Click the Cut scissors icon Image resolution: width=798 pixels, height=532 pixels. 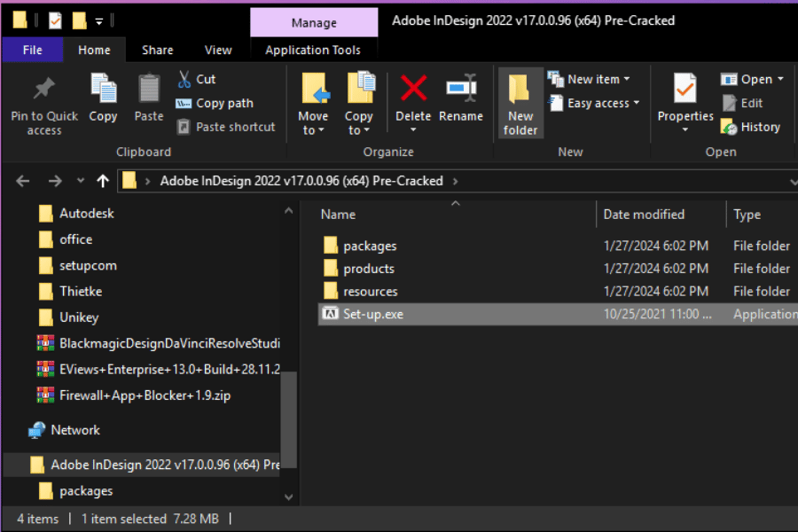point(184,79)
